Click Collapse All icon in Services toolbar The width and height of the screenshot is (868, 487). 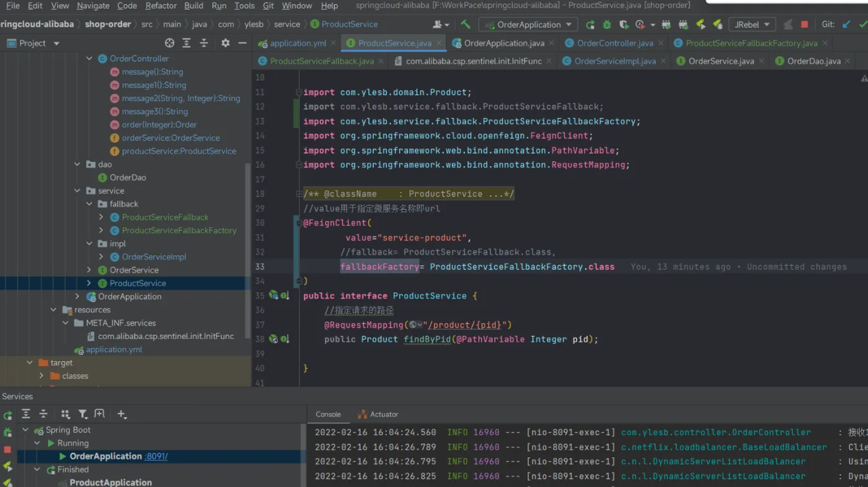[x=43, y=414]
